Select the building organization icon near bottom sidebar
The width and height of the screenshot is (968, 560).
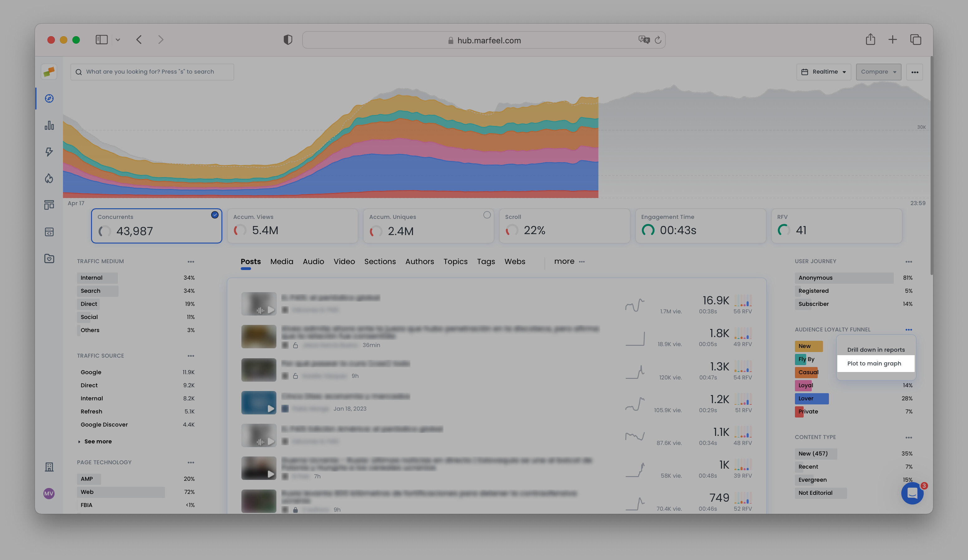pyautogui.click(x=49, y=467)
